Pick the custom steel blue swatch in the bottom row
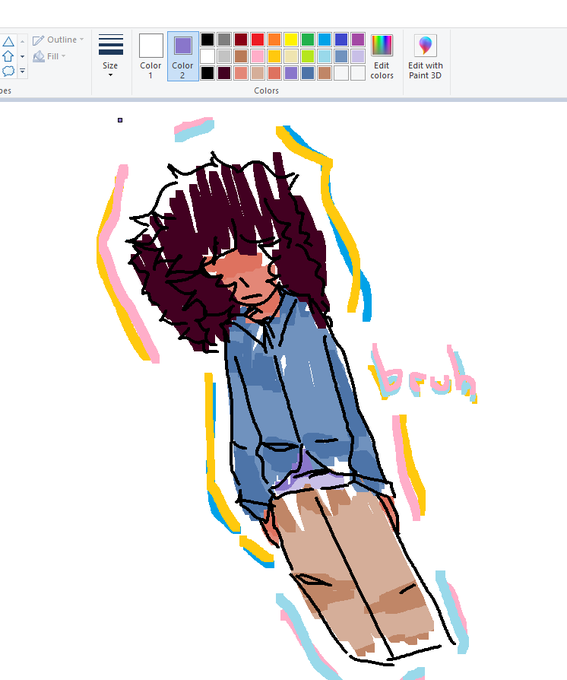Viewport: 567px width, 680px height. click(308, 73)
